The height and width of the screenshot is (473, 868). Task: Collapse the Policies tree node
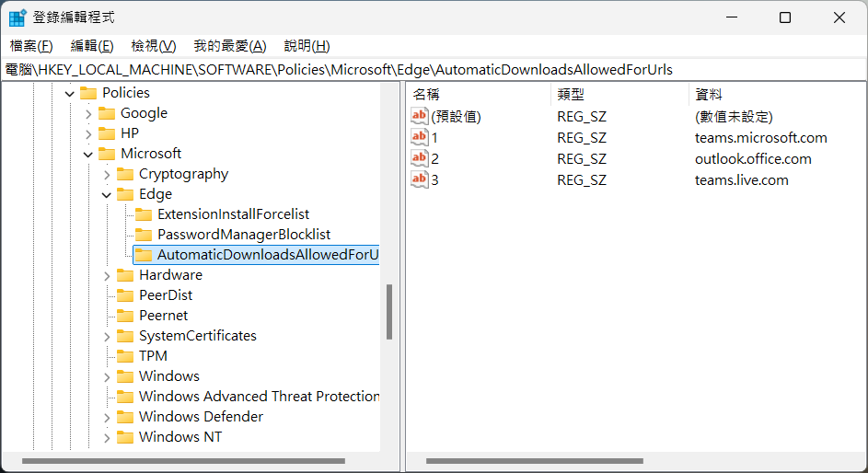pos(70,93)
